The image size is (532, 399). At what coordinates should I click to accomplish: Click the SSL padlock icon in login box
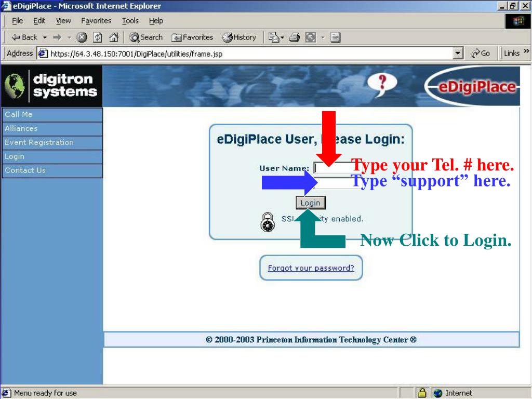[268, 222]
